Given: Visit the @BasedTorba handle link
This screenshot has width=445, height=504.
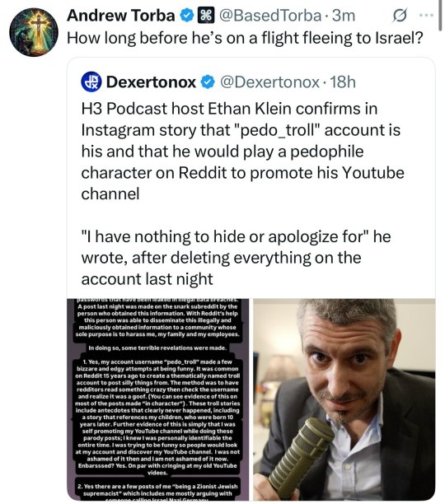Looking at the screenshot, I should (270, 16).
